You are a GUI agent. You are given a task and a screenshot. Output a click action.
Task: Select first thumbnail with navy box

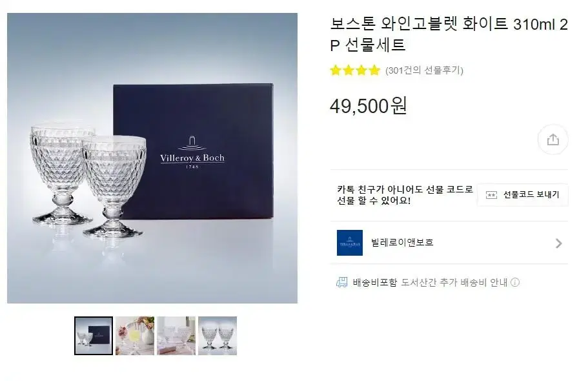(94, 336)
